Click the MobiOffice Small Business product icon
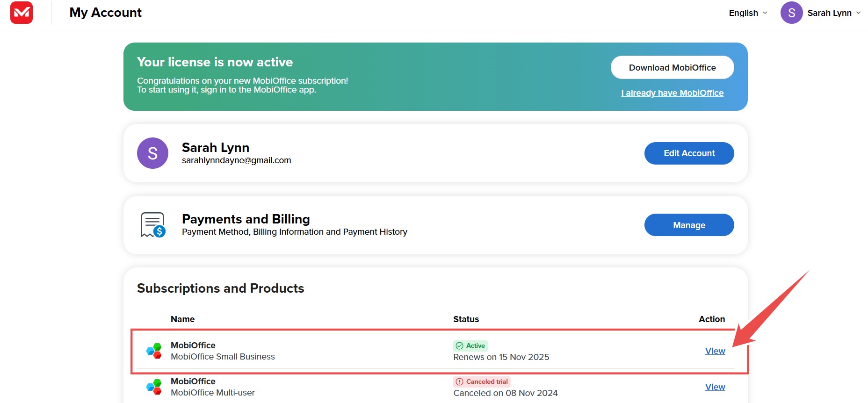This screenshot has height=403, width=868. (x=154, y=351)
